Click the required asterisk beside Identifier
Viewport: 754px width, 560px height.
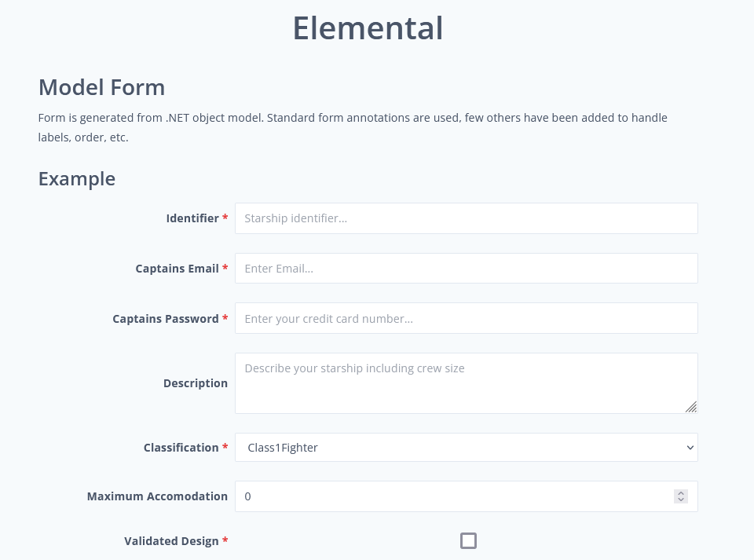tap(225, 218)
